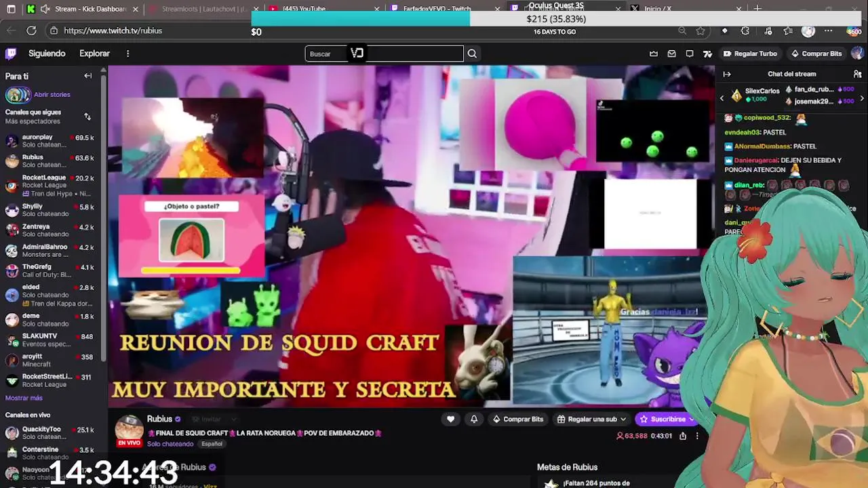Open the three-dot menu next to Explorar
The height and width of the screenshot is (488, 868).
[127, 54]
